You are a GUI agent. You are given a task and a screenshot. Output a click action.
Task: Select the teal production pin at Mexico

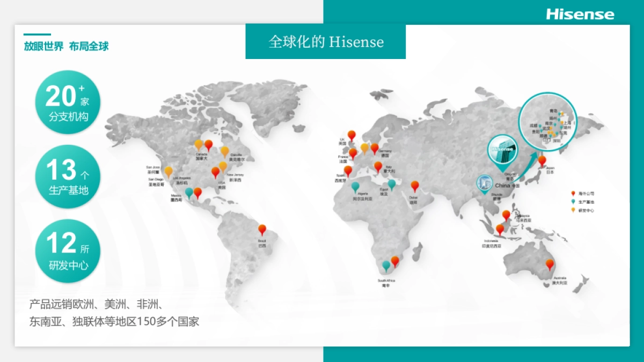click(189, 193)
